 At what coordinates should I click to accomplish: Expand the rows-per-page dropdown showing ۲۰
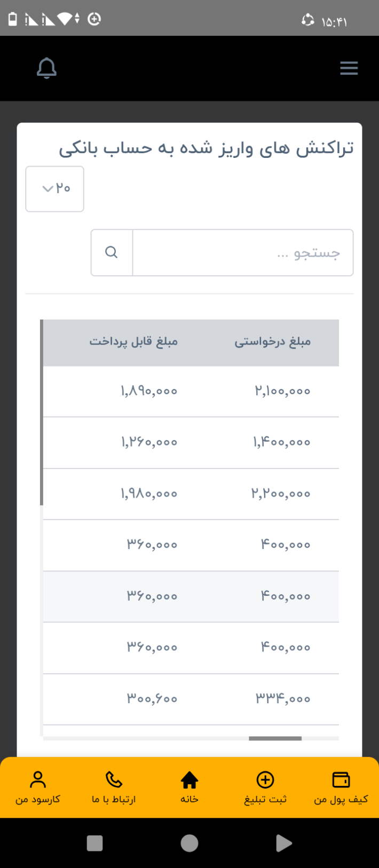click(55, 189)
